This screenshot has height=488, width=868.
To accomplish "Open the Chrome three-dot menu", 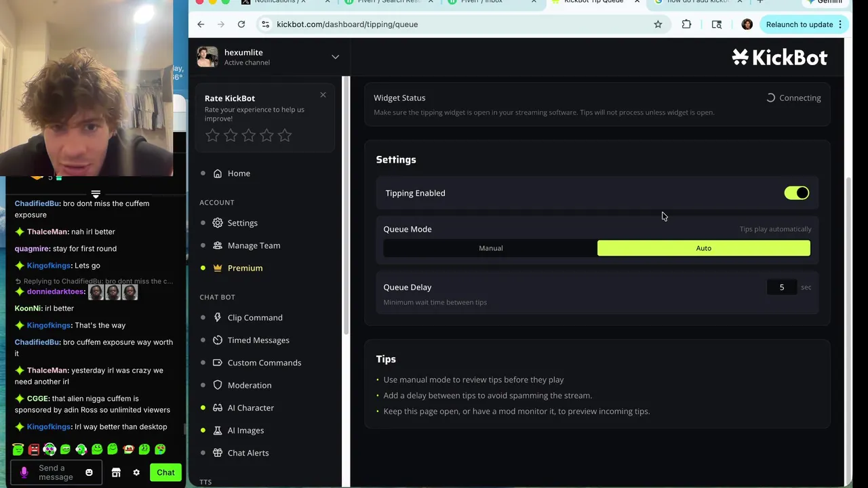I will (x=840, y=24).
